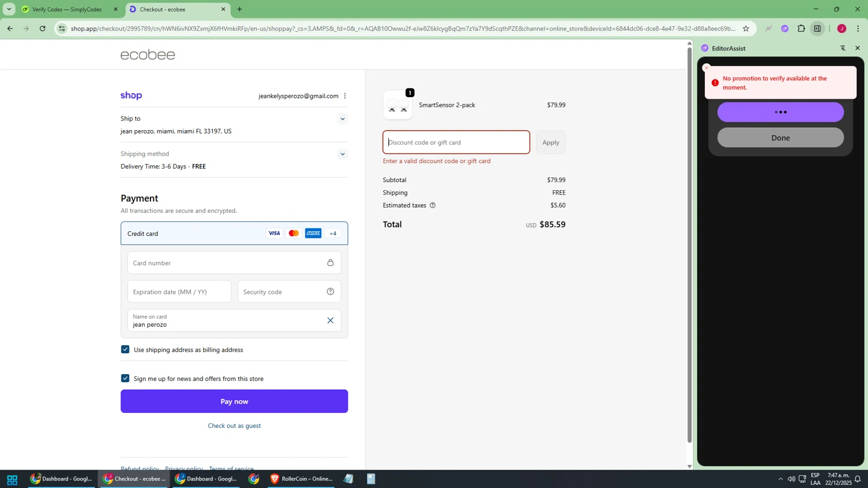The width and height of the screenshot is (868, 488).
Task: Focus the Discount code or gift card field
Action: coord(456,142)
